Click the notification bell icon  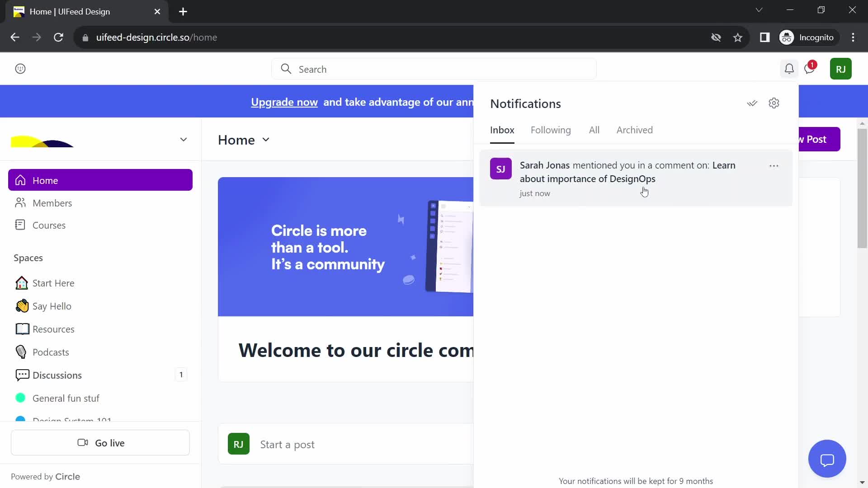[788, 69]
